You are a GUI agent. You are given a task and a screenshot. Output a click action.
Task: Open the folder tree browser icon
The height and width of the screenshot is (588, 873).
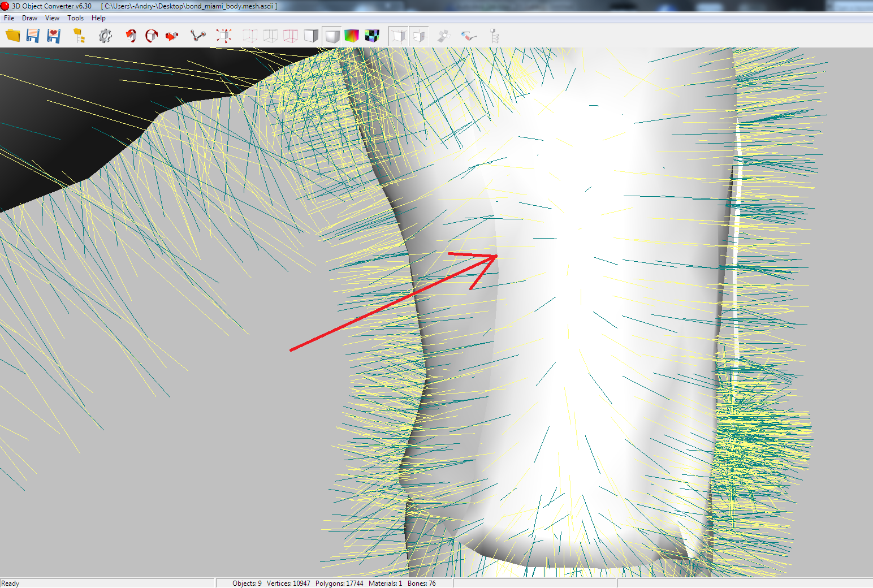[79, 36]
